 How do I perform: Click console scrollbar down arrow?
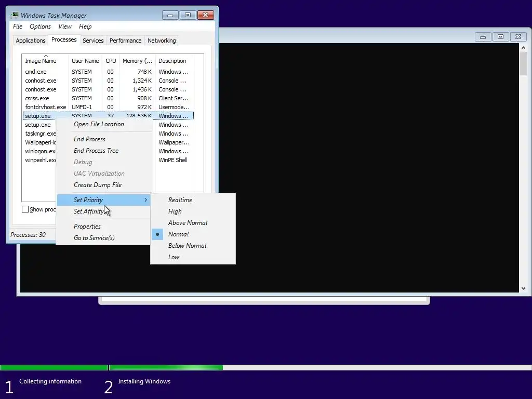(x=523, y=288)
